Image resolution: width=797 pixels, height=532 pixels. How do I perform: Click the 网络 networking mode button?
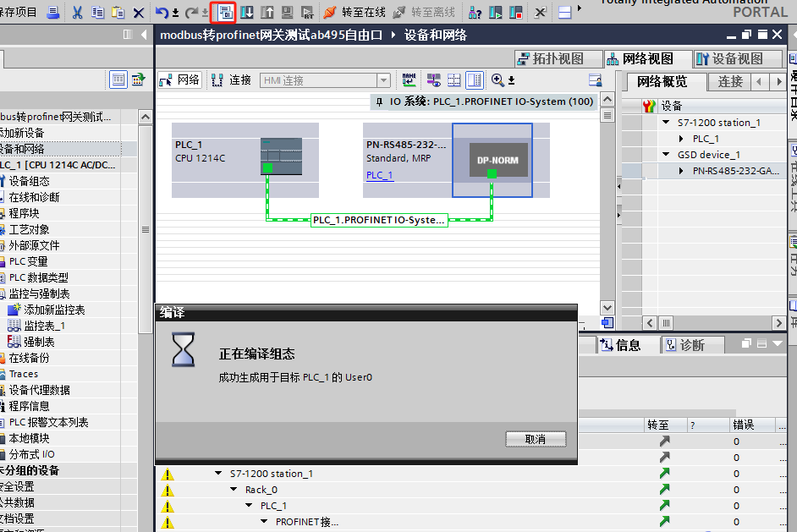click(179, 80)
